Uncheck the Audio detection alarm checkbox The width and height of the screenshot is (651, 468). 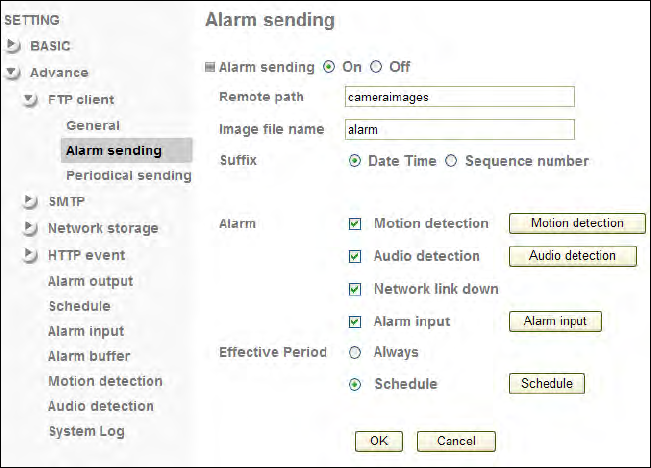355,257
